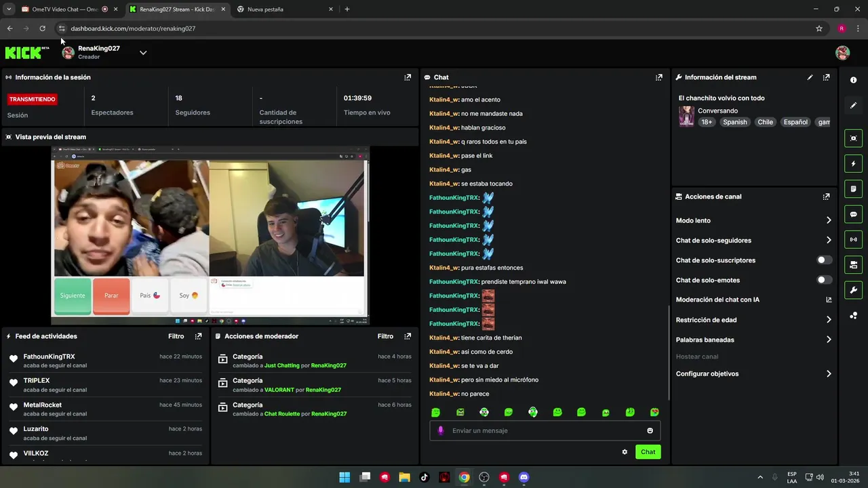This screenshot has width=868, height=488.
Task: Show hidden system tray icons
Action: coord(760,477)
